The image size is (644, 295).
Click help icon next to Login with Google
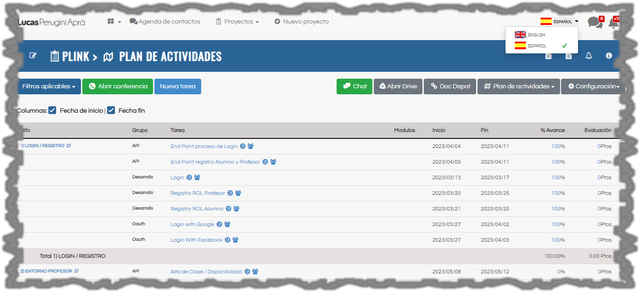coord(219,225)
